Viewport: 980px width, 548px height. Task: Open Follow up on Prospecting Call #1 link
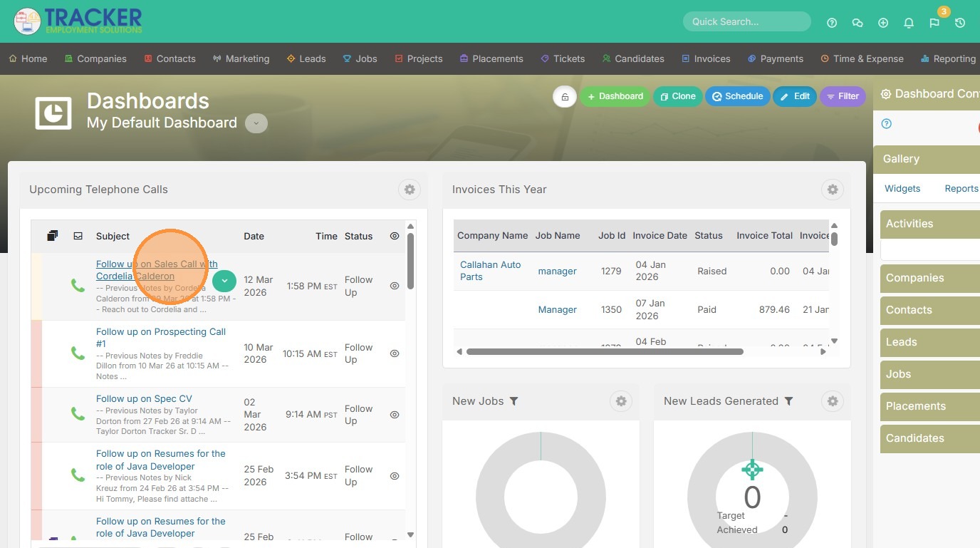pos(161,338)
